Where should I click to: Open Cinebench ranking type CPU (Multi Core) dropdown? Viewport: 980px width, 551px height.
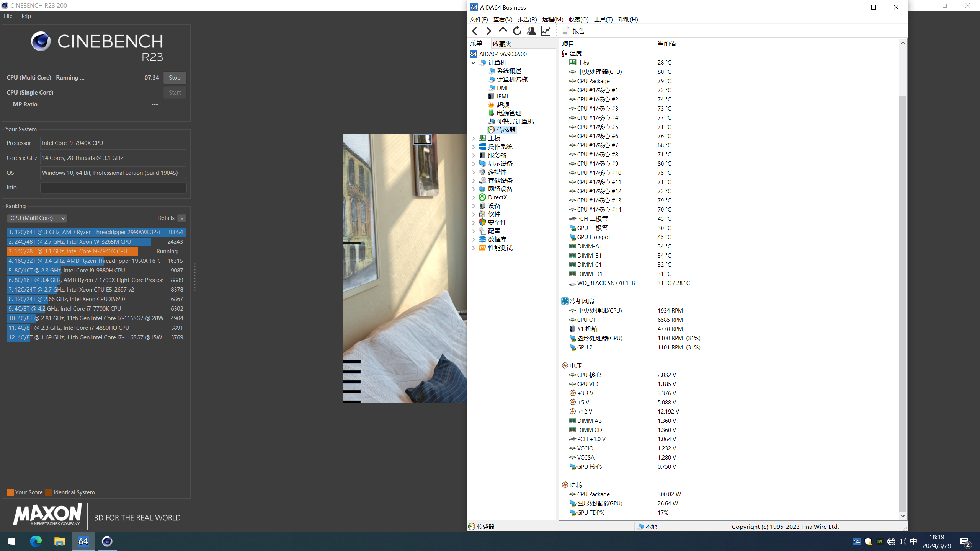tap(37, 218)
